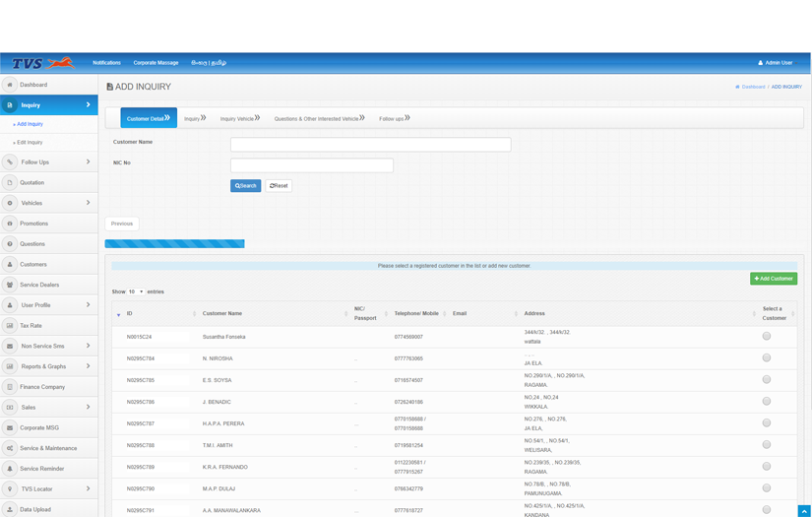Viewport: 812px width, 517px height.
Task: Click the Quotation sidebar icon
Action: pyautogui.click(x=9, y=182)
